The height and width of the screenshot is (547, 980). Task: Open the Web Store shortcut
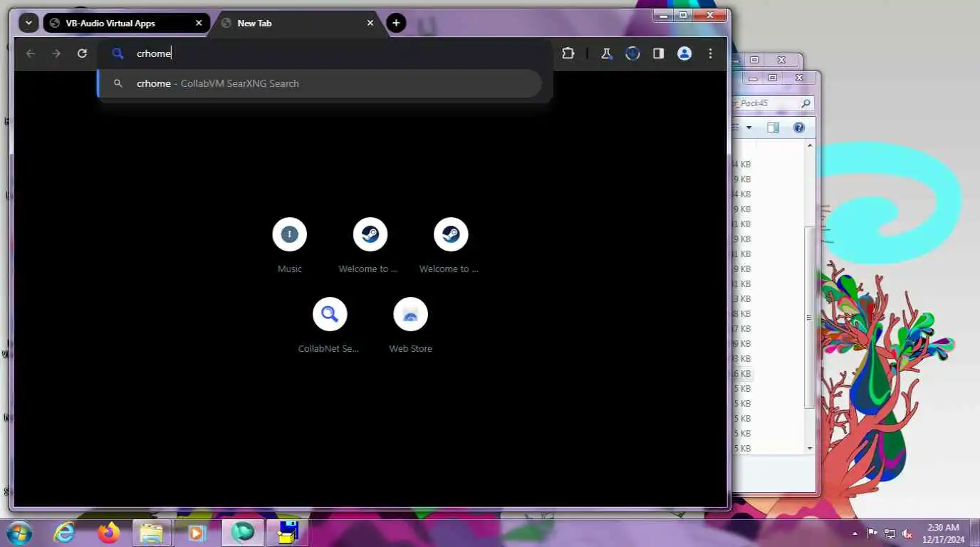(x=410, y=325)
